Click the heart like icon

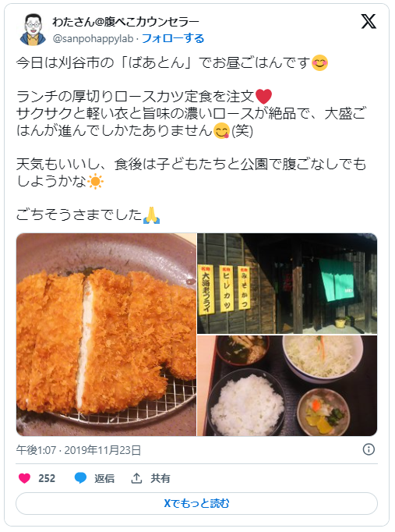(x=24, y=478)
